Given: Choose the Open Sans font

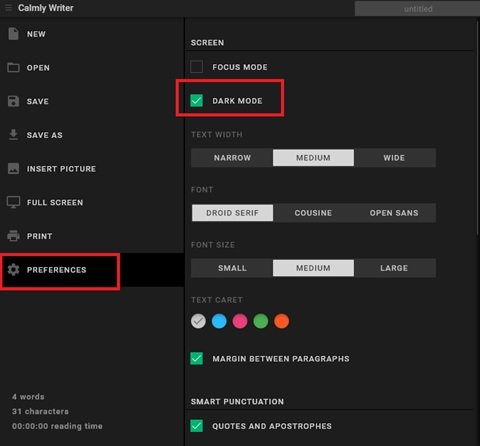Looking at the screenshot, I should (395, 213).
